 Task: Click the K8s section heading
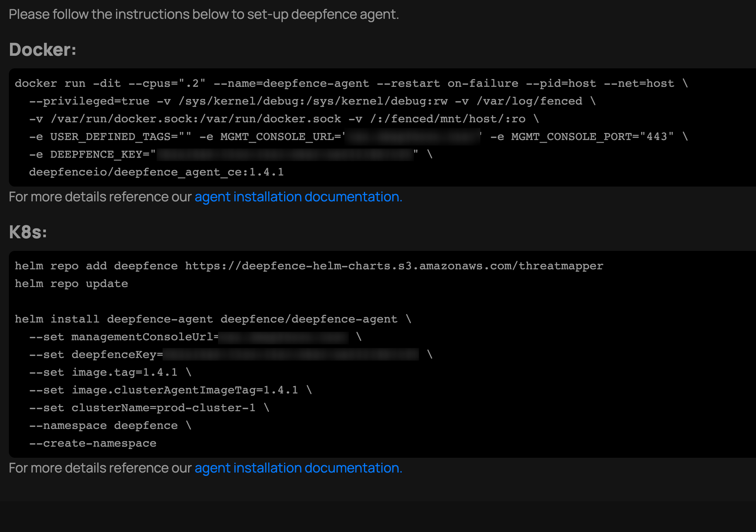28,232
